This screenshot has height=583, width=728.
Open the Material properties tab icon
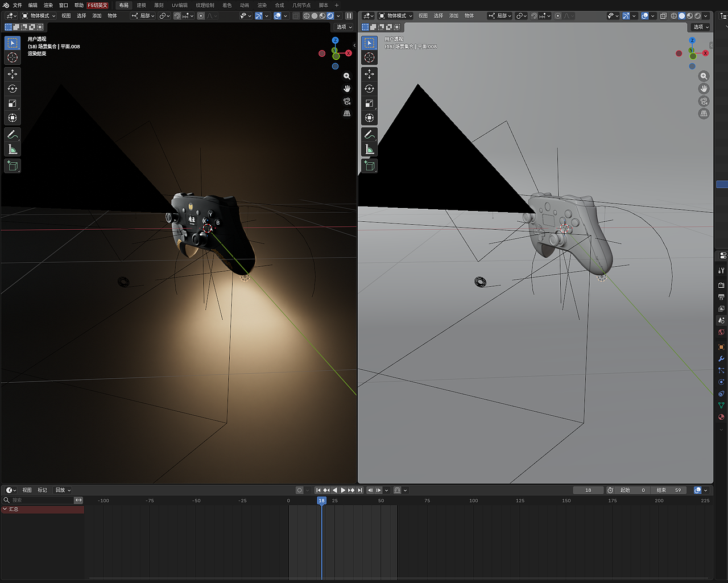tap(721, 417)
